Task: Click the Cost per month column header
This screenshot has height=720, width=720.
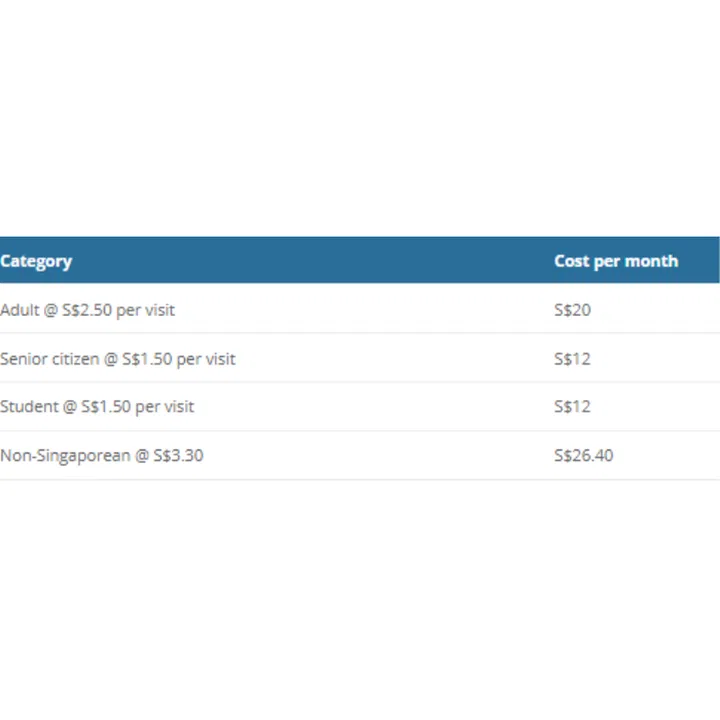Action: pyautogui.click(x=616, y=261)
